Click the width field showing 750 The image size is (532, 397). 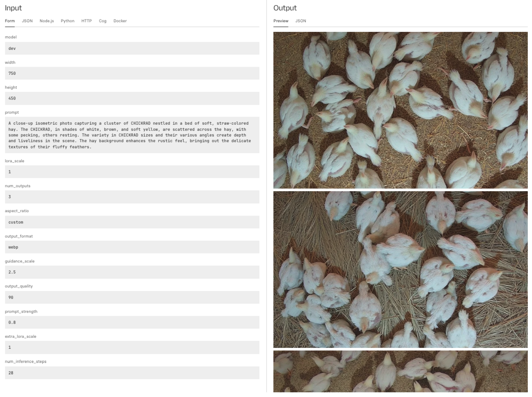click(x=132, y=73)
